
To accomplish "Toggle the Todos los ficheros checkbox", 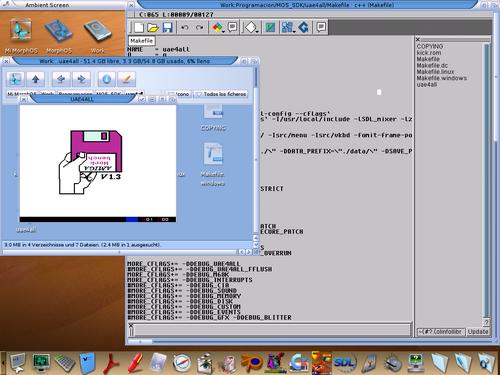I will click(221, 94).
